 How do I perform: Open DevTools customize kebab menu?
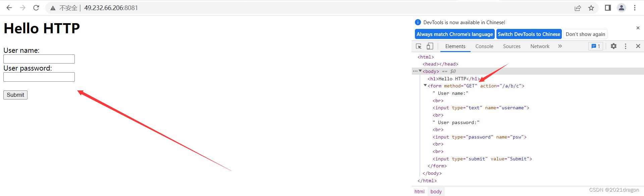[x=626, y=46]
